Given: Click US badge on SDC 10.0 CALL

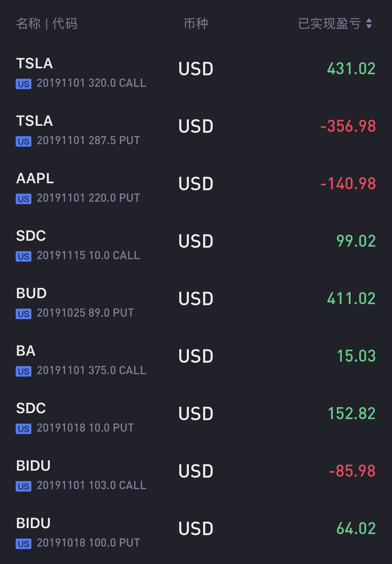Looking at the screenshot, I should (x=23, y=256).
